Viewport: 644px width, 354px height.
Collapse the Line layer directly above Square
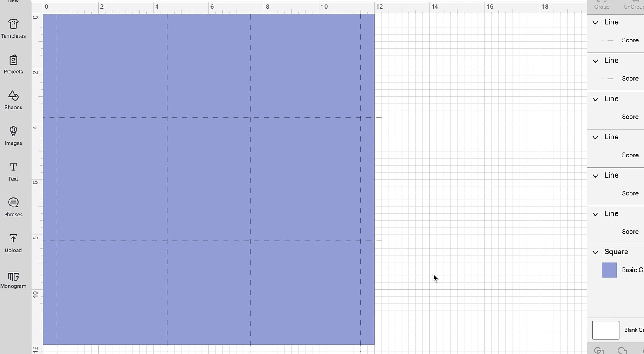point(595,214)
